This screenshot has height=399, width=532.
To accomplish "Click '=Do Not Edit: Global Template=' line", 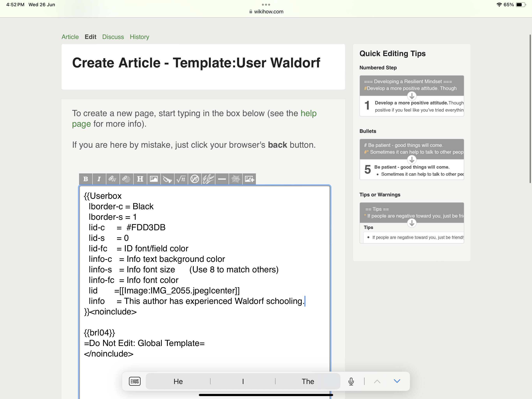I will click(x=144, y=343).
